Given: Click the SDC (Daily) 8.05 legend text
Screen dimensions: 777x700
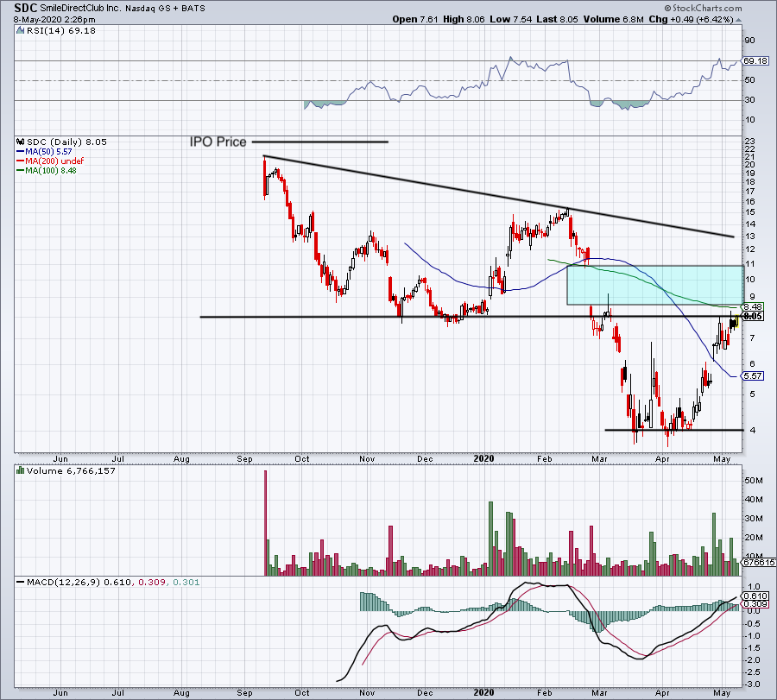Looking at the screenshot, I should click(66, 142).
